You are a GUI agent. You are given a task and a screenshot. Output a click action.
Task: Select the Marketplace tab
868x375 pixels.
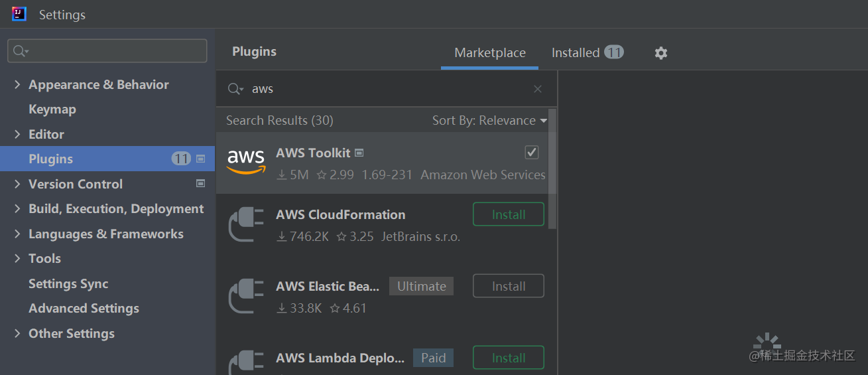click(490, 52)
